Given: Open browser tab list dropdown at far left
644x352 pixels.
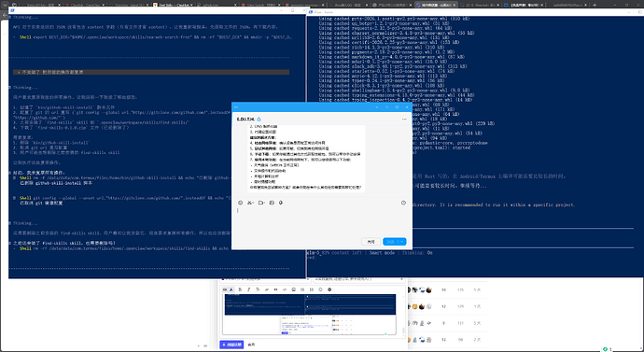Looking at the screenshot, I should [x=5, y=5].
